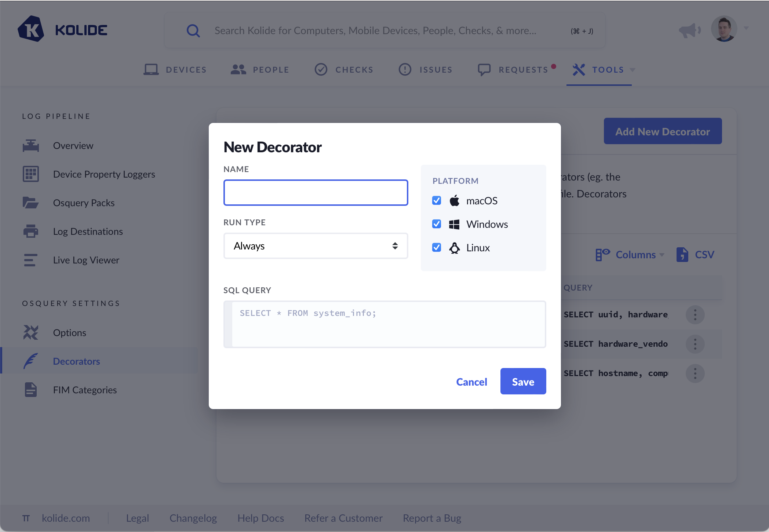This screenshot has width=769, height=532.
Task: Open Osquery Packs folder icon
Action: pyautogui.click(x=30, y=203)
